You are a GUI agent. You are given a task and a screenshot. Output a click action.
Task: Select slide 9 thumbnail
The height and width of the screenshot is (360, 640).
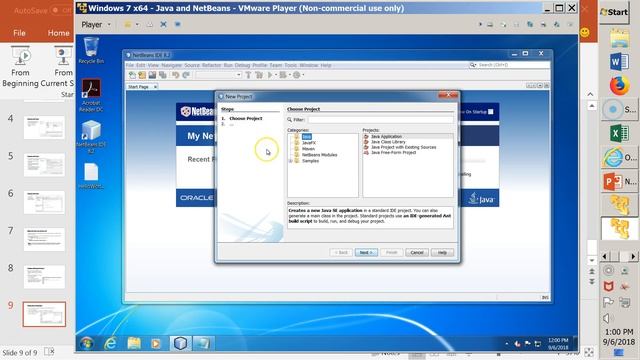click(44, 314)
